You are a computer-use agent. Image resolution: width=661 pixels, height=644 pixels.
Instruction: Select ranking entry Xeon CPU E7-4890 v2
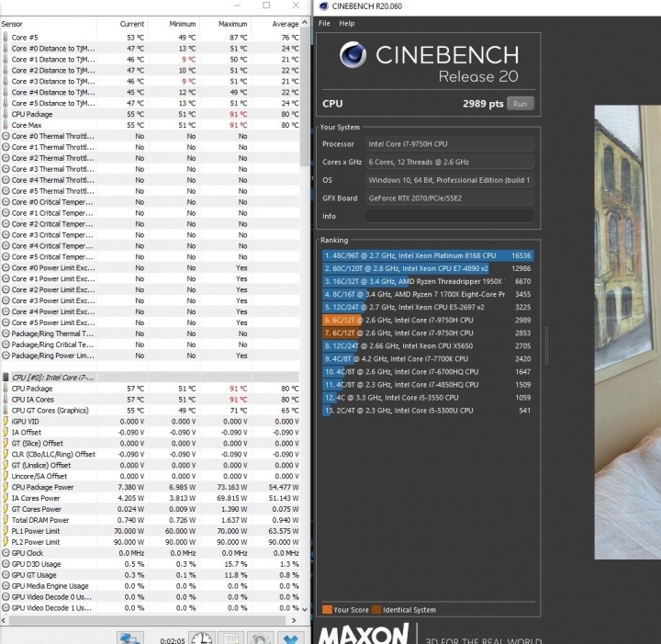[x=428, y=268]
